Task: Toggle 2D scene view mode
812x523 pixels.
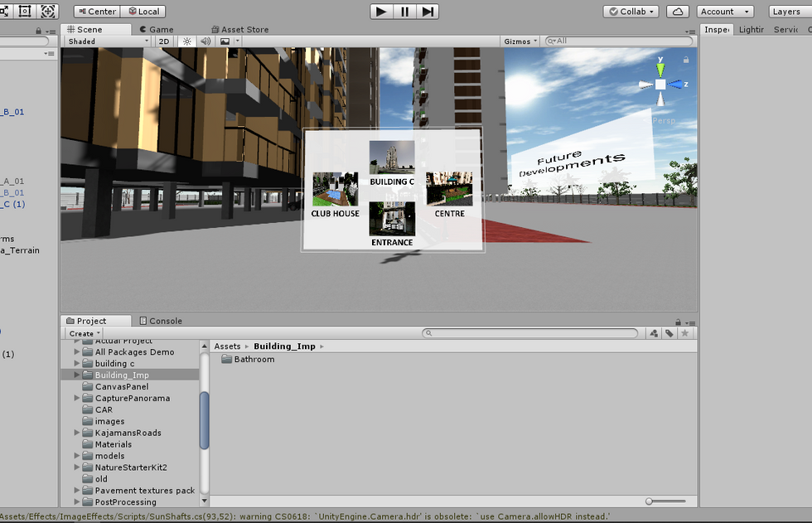Action: tap(164, 41)
